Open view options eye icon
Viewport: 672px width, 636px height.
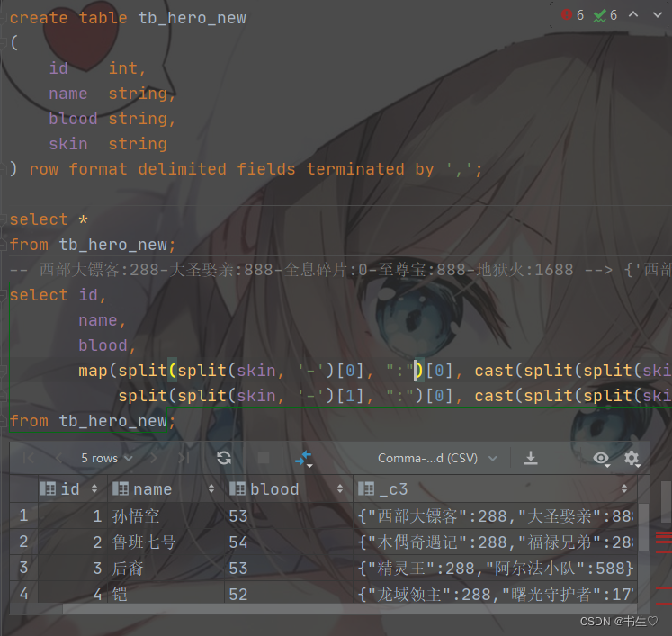pos(601,459)
